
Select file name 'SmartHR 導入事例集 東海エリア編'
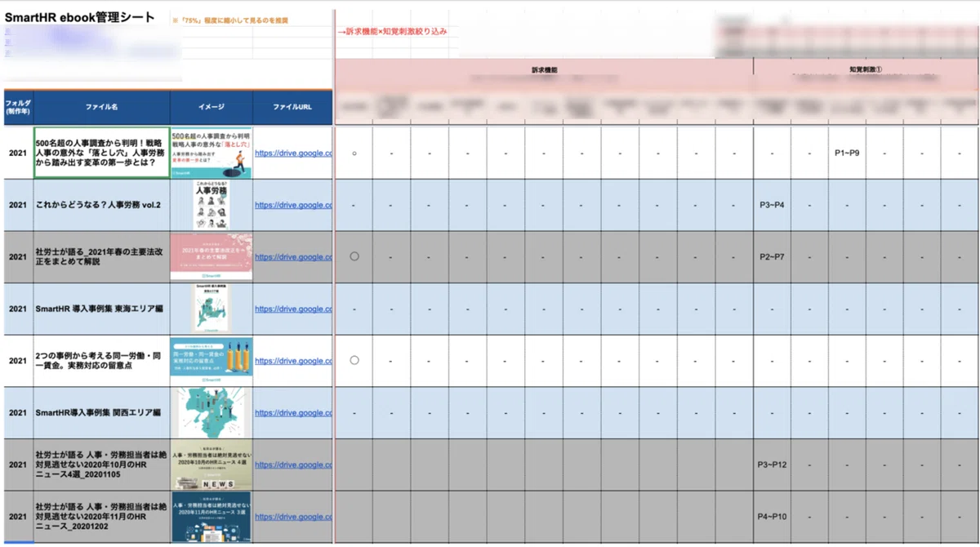(x=102, y=309)
